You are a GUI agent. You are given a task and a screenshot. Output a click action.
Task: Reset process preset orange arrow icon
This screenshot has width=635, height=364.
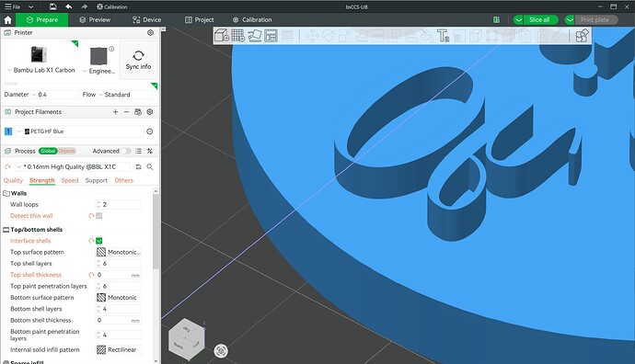pos(7,166)
